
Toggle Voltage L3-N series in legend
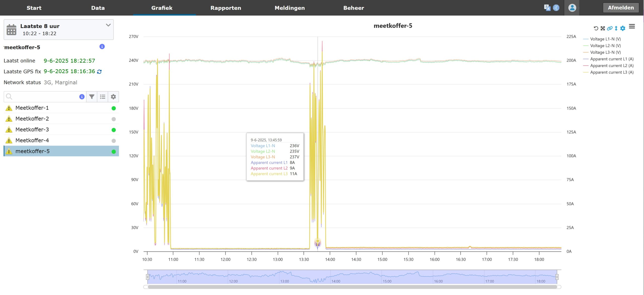(602, 52)
